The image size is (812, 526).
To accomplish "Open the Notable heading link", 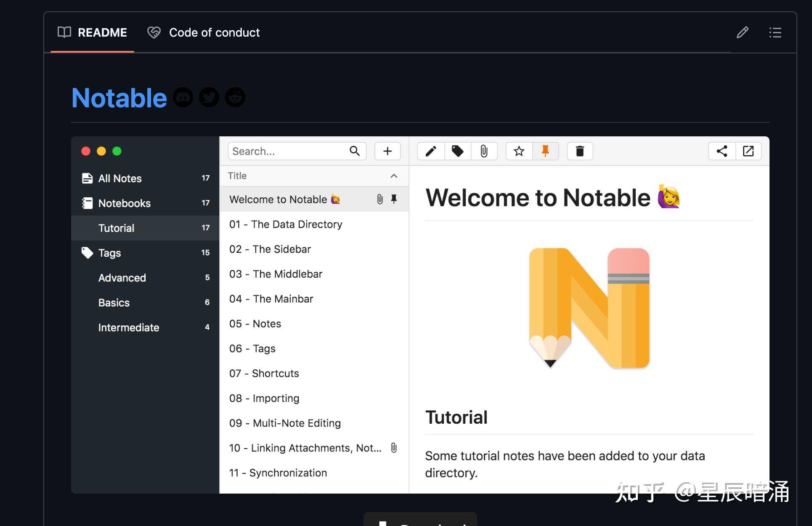I will (x=119, y=98).
